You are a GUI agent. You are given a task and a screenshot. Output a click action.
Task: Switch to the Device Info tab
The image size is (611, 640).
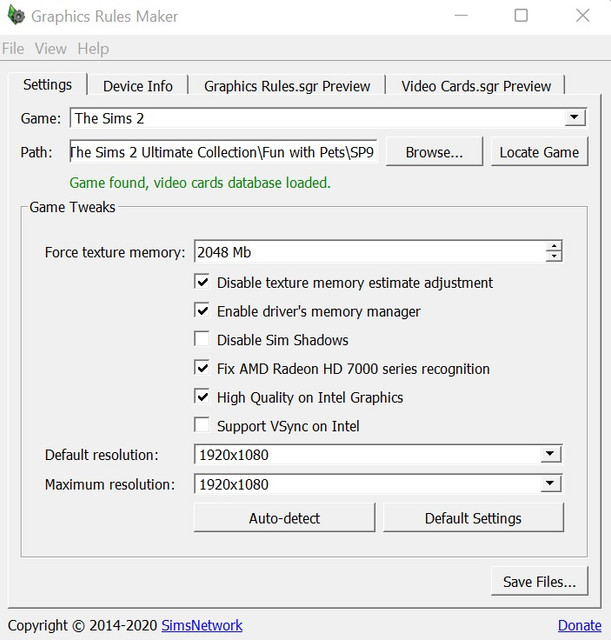tap(138, 86)
